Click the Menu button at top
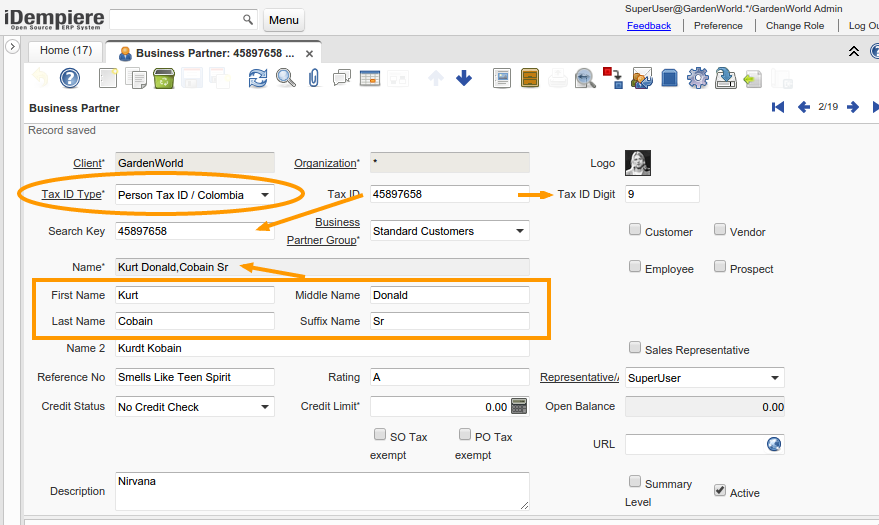 click(284, 20)
